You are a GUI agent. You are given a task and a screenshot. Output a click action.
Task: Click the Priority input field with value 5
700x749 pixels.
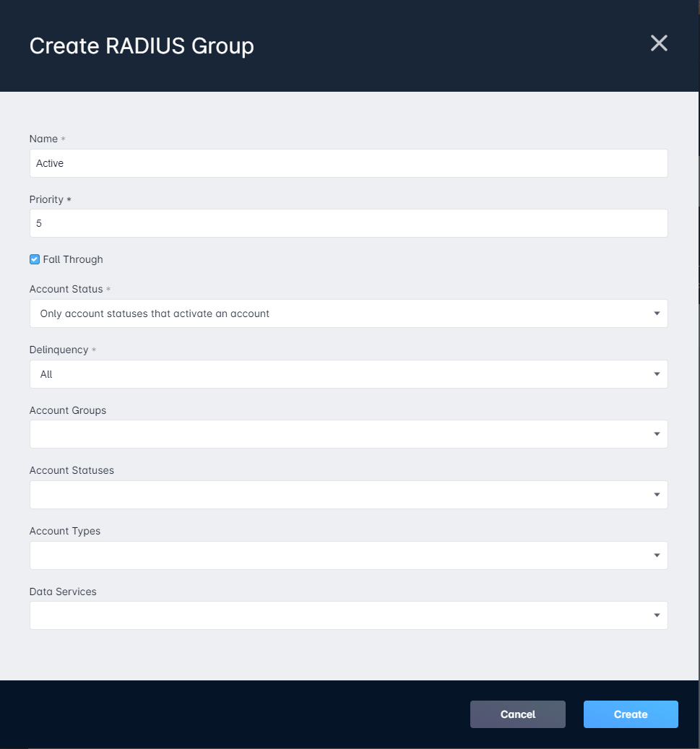pos(348,223)
